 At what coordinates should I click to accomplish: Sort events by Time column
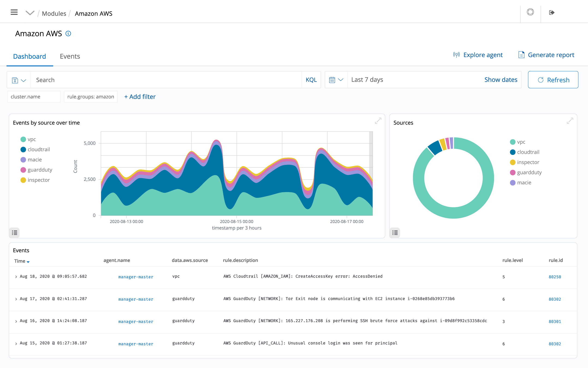pos(22,261)
